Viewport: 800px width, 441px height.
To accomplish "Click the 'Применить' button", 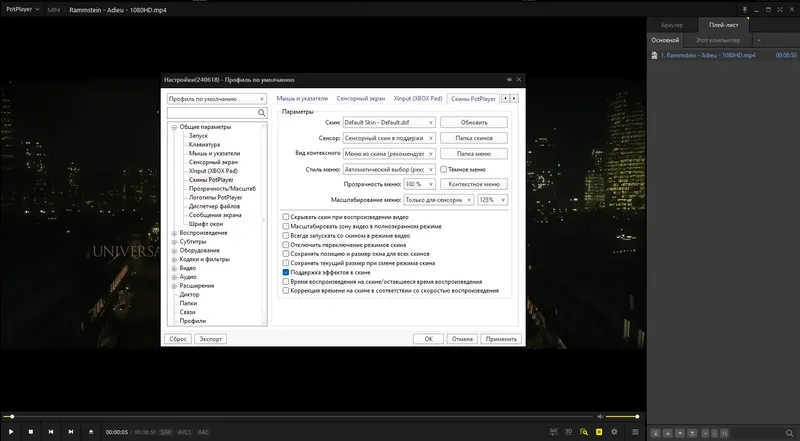I will pos(501,339).
